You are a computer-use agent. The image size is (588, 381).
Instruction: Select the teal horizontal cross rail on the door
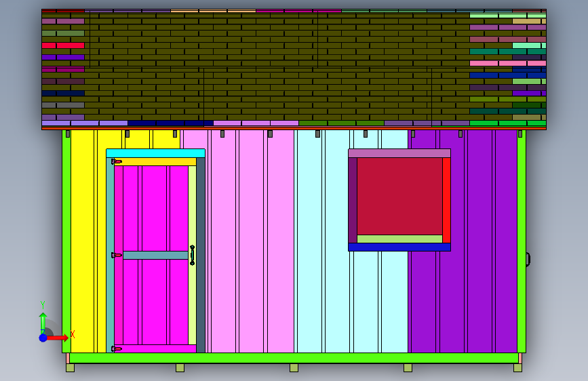155,256
